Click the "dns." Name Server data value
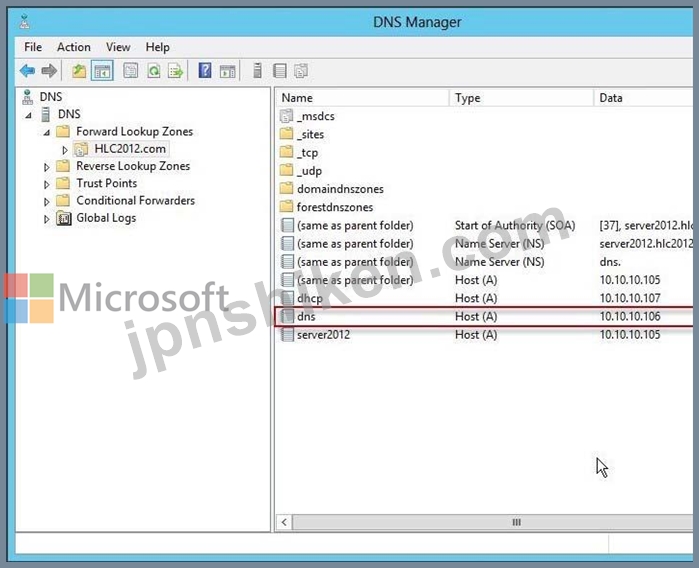This screenshot has height=568, width=699. tap(610, 262)
